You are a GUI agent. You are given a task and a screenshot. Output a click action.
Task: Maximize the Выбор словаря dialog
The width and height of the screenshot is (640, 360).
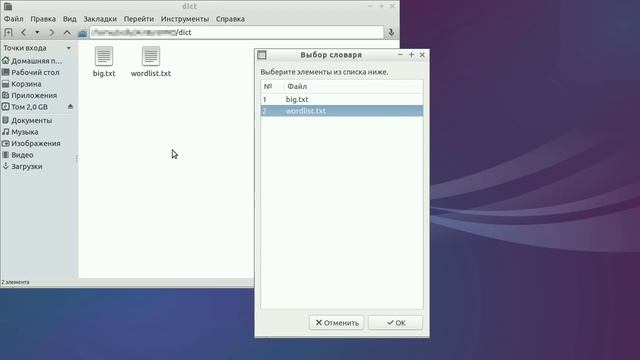[x=411, y=55]
